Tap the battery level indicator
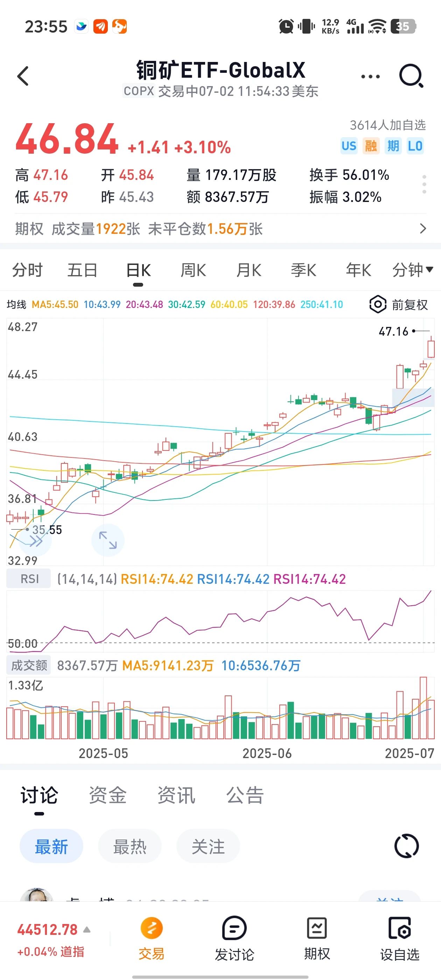Viewport: 441px width, 980px height. click(403, 26)
